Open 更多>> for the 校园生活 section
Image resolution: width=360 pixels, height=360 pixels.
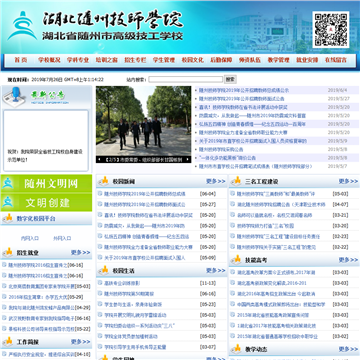click(216, 270)
